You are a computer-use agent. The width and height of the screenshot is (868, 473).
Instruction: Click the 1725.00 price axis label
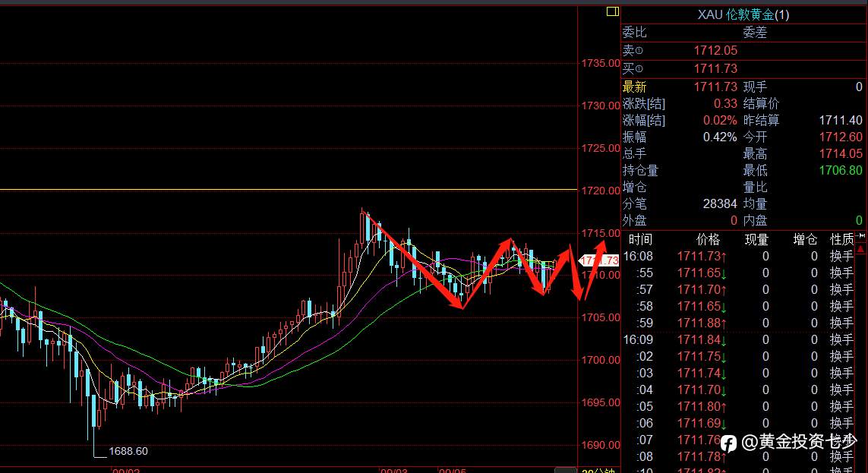pyautogui.click(x=601, y=148)
